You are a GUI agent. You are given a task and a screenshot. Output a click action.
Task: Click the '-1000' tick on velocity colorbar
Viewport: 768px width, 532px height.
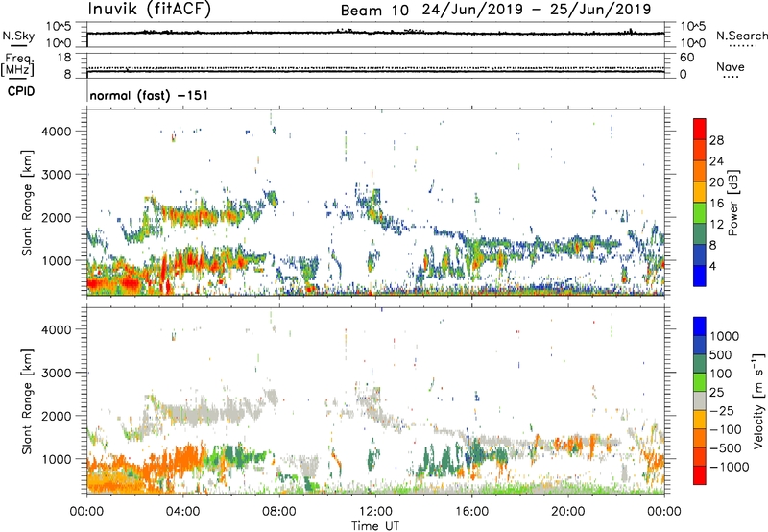click(x=730, y=467)
